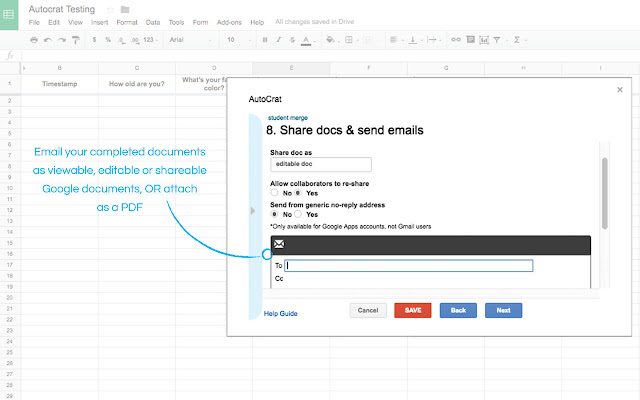Open the Share doc as dropdown
The image size is (640, 400).
pos(321,164)
